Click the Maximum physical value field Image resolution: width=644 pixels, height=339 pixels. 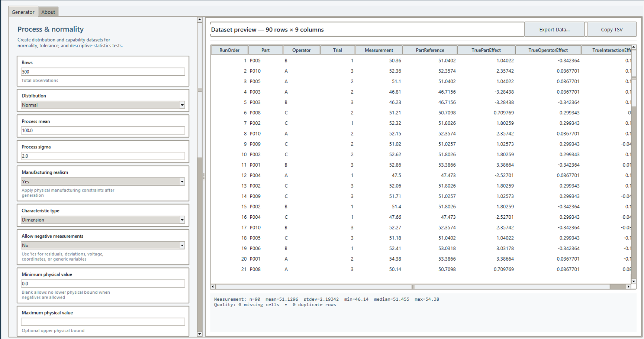[103, 322]
